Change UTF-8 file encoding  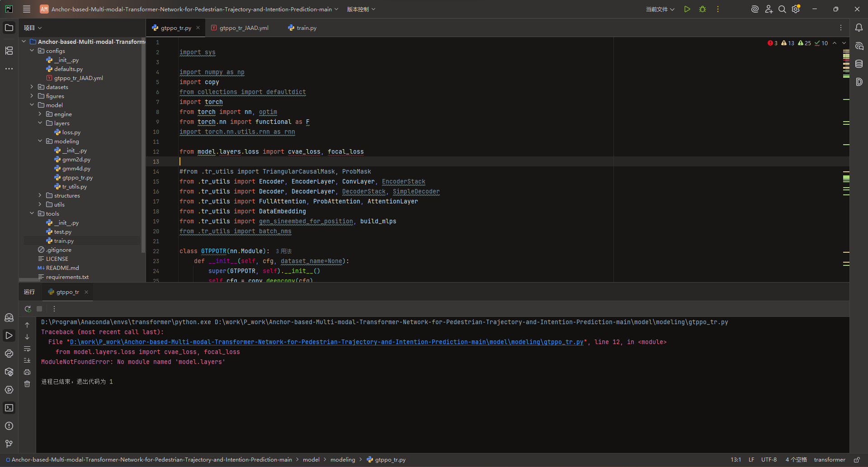click(x=769, y=460)
